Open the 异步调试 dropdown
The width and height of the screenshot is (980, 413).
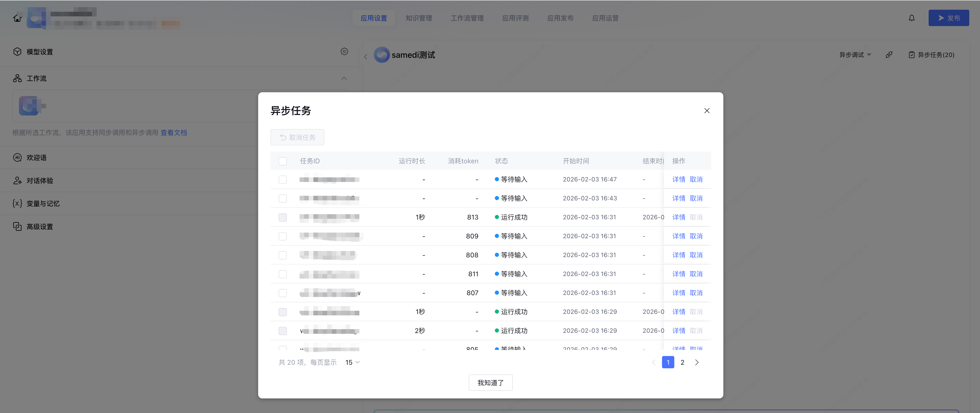pos(855,55)
